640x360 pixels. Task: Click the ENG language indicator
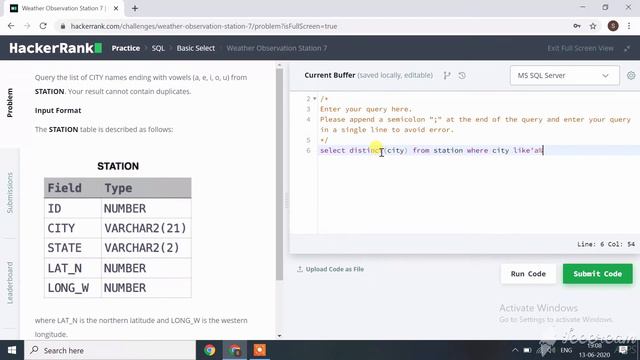coord(566,350)
